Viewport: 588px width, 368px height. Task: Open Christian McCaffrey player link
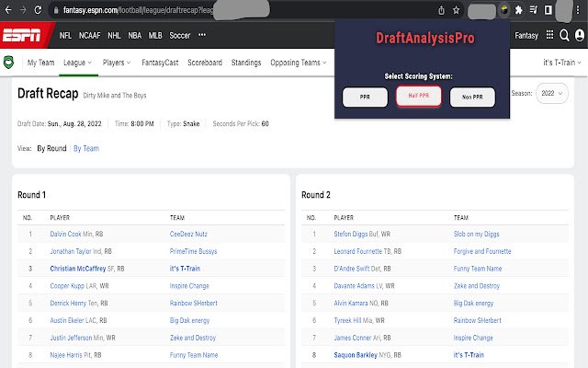pyautogui.click(x=78, y=269)
